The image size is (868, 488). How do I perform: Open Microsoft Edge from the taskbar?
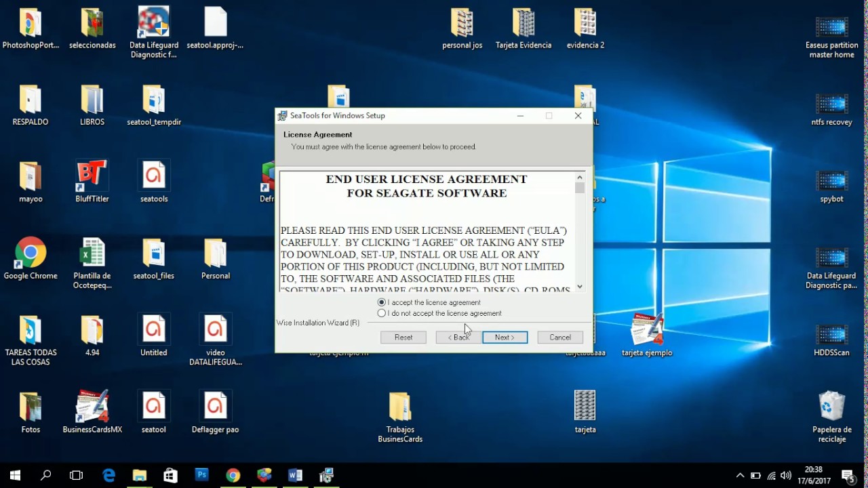[108, 475]
